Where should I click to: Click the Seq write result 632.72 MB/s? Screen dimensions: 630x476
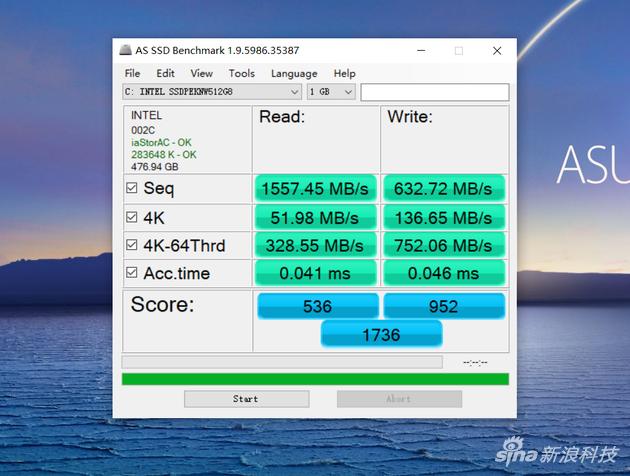444,188
